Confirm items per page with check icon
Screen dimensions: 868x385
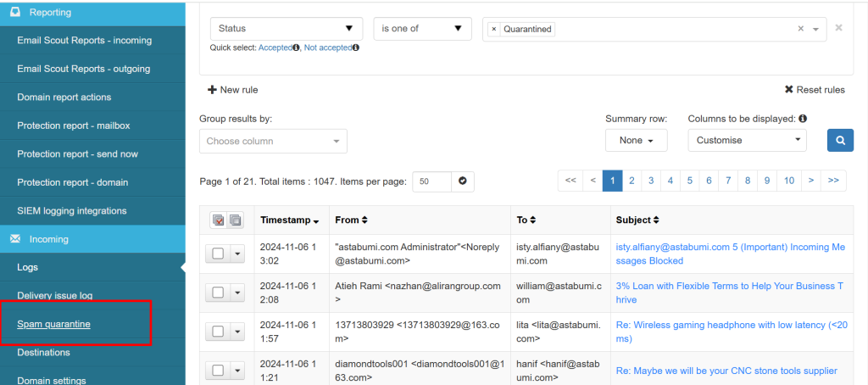463,181
